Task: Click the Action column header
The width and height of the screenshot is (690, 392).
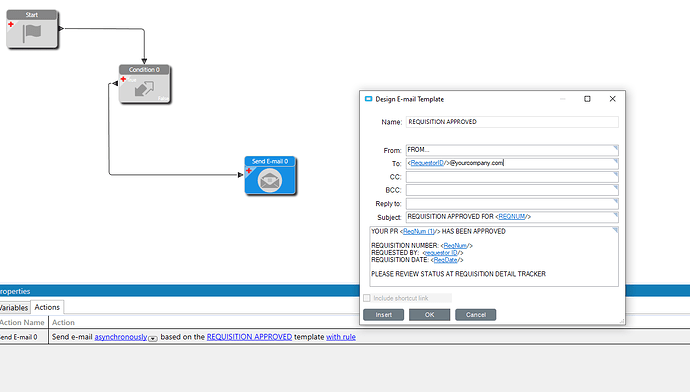Action: (x=63, y=322)
